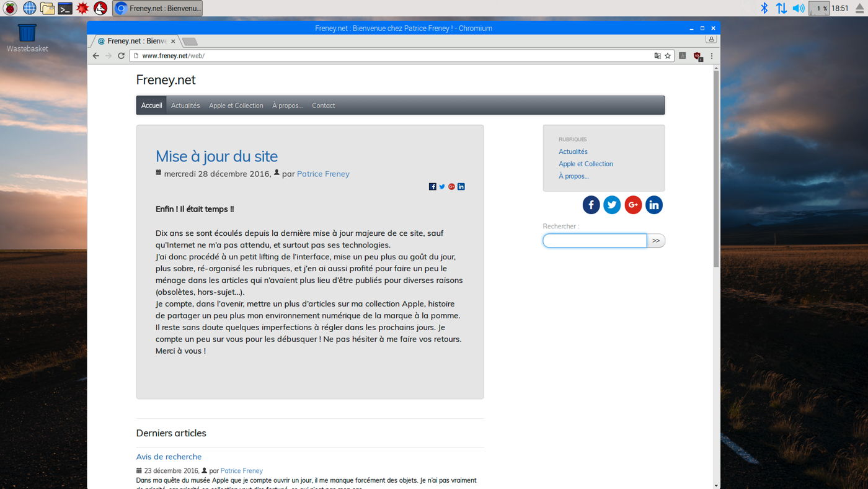Click the browser forward arrow

[108, 55]
